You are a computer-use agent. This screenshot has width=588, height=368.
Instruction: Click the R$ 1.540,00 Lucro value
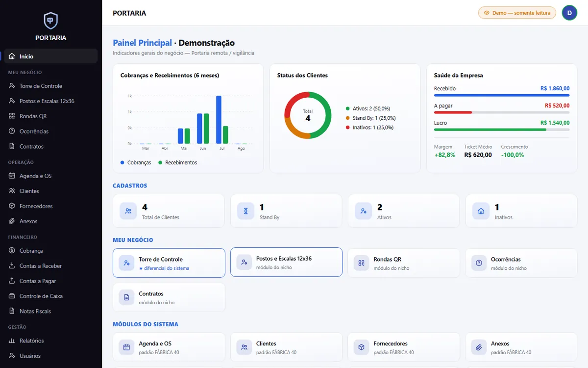555,123
